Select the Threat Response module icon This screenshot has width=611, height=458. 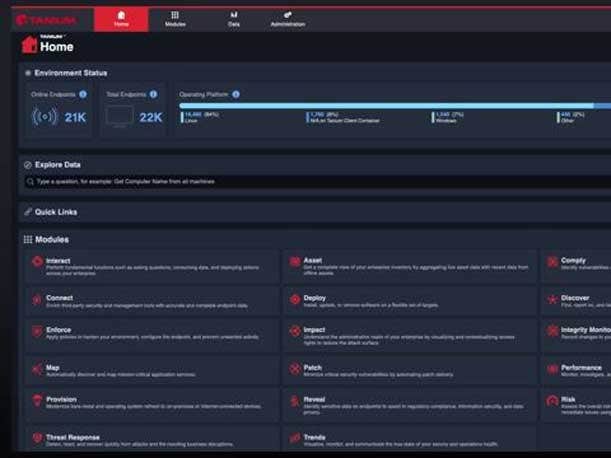pos(37,438)
